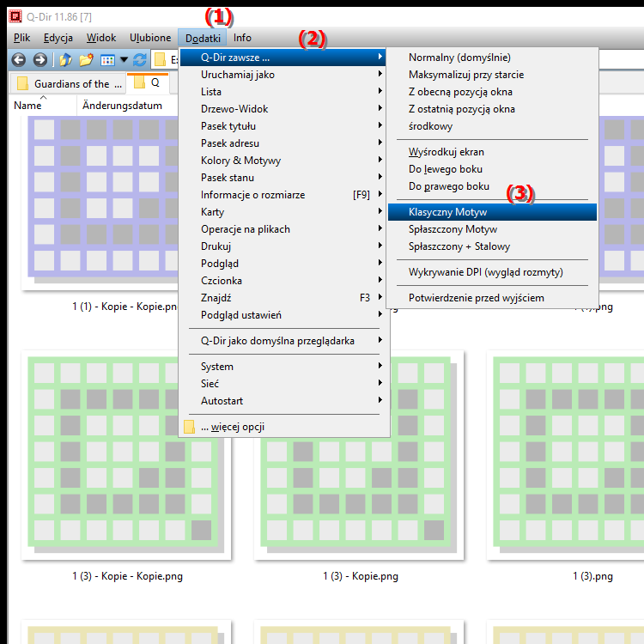Open the Info menu
The image size is (644, 644).
(x=242, y=38)
